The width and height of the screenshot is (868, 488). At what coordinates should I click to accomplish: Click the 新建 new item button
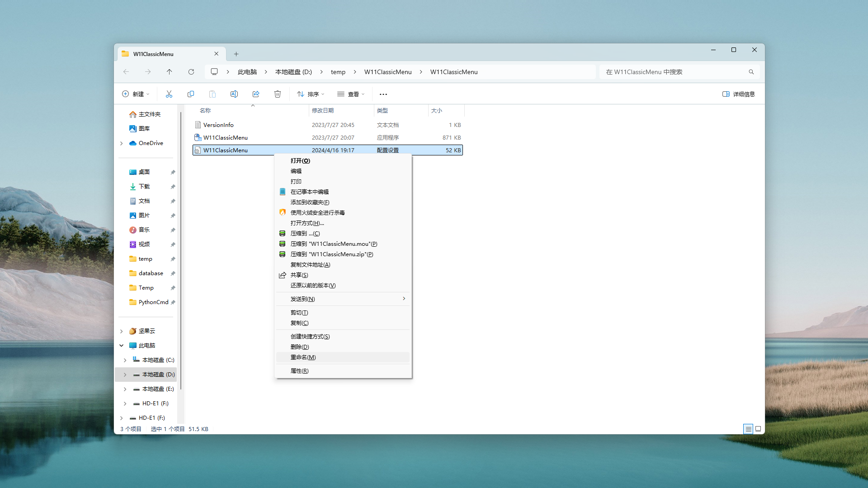(x=136, y=94)
